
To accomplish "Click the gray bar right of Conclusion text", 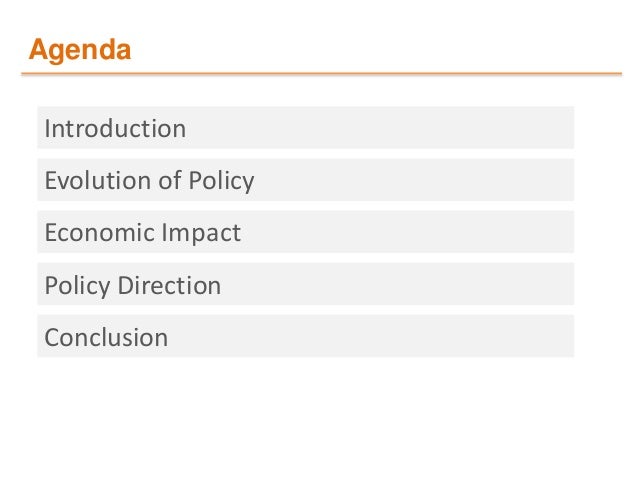I will pos(370,336).
